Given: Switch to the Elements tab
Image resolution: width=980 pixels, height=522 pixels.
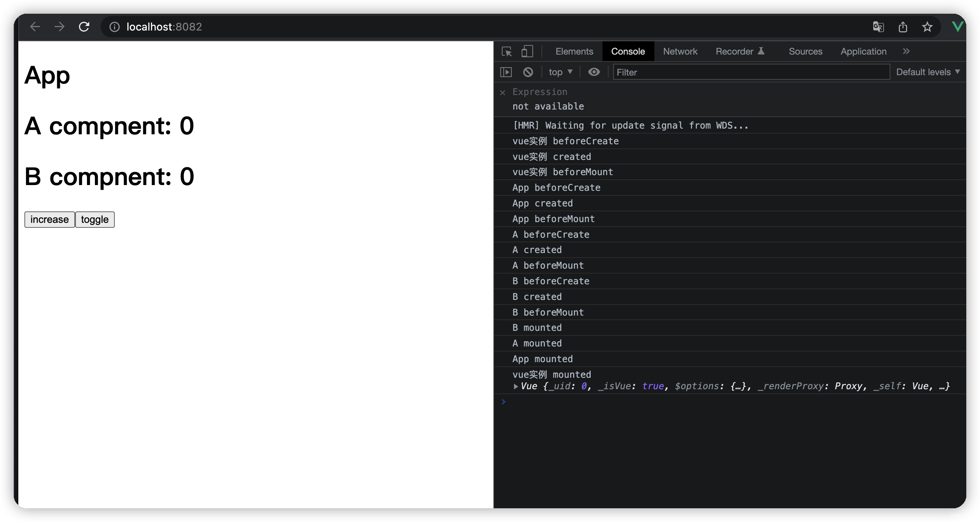Looking at the screenshot, I should click(x=574, y=52).
